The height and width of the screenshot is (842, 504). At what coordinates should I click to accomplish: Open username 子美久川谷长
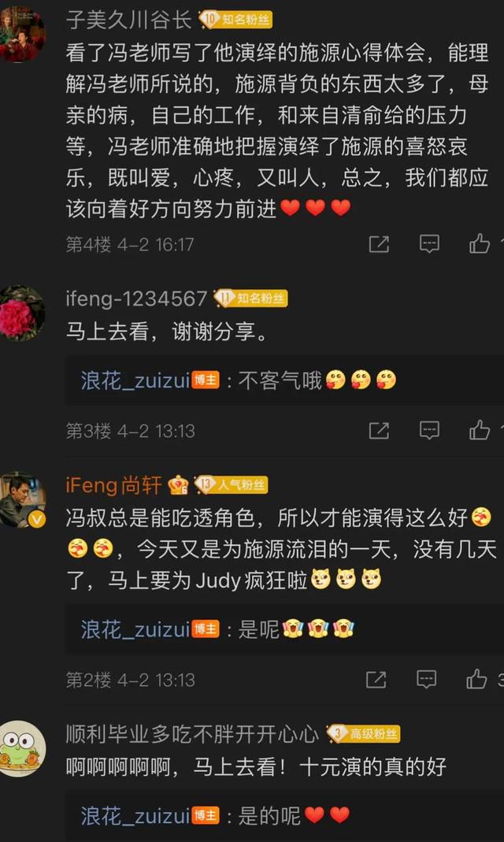[x=129, y=20]
